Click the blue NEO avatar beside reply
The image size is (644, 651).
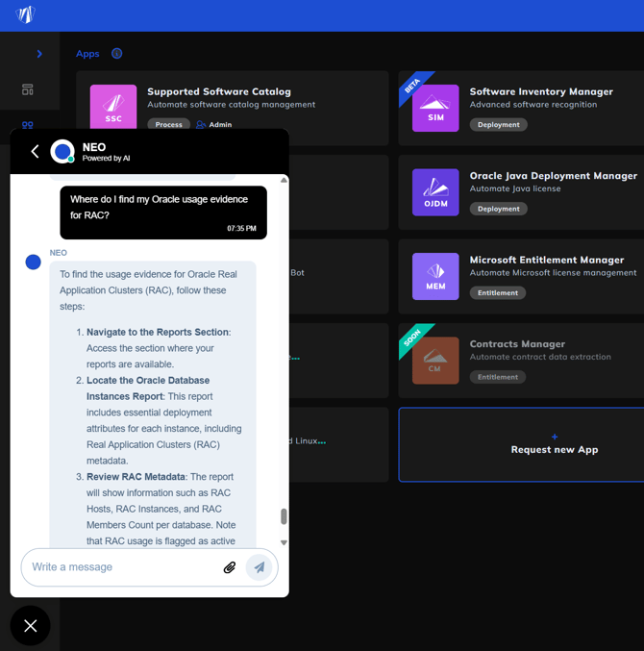(34, 262)
